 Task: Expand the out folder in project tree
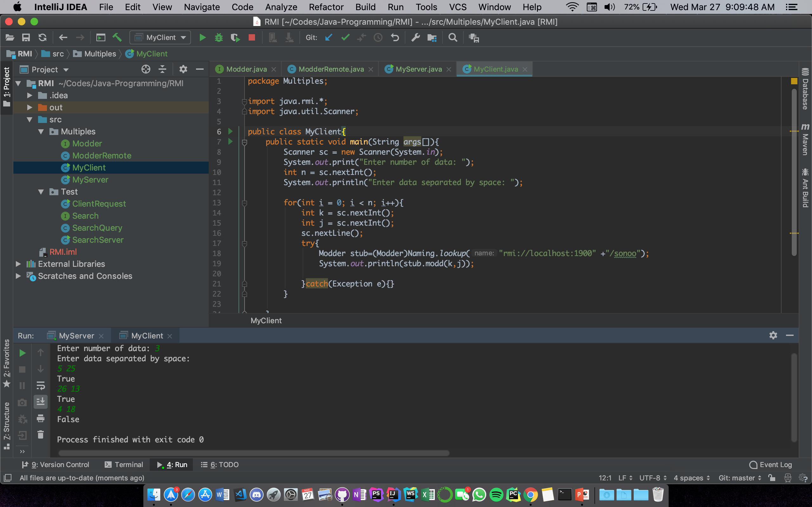coord(29,107)
